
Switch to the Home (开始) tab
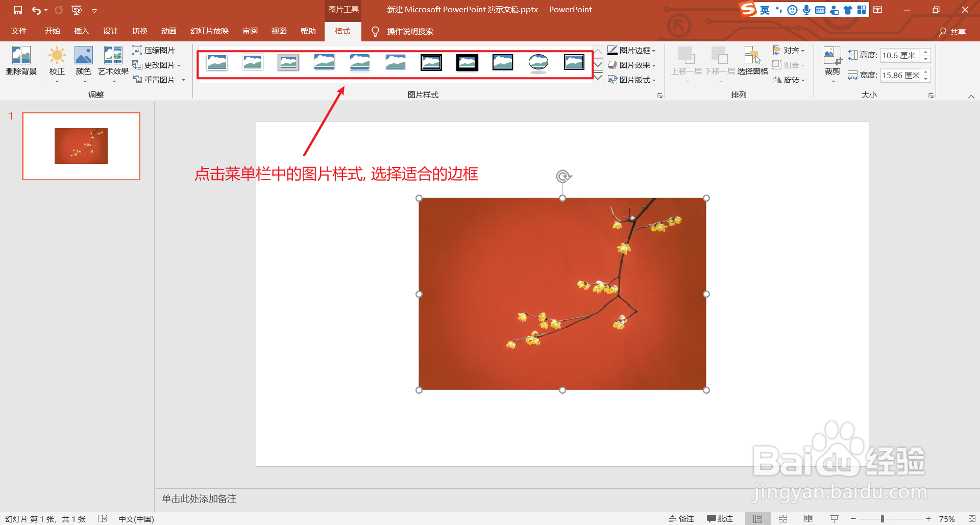pos(52,31)
